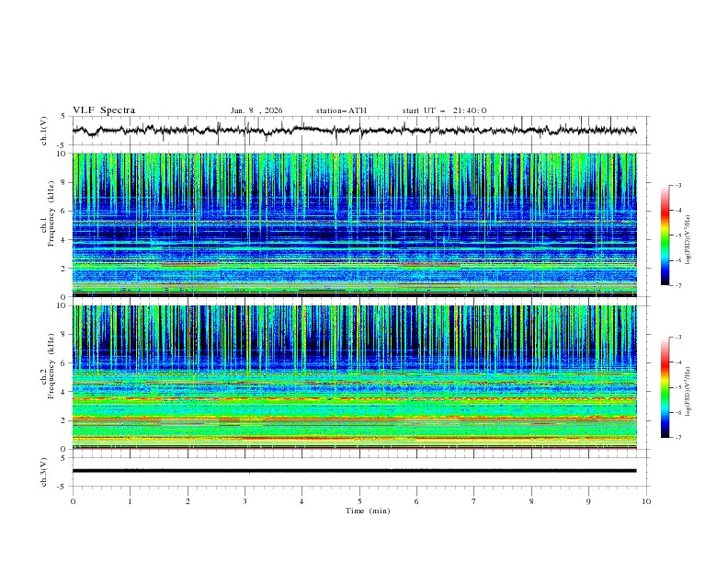728x563 pixels.
Task: Click the time-axis tick label "1"
Action: tap(130, 501)
